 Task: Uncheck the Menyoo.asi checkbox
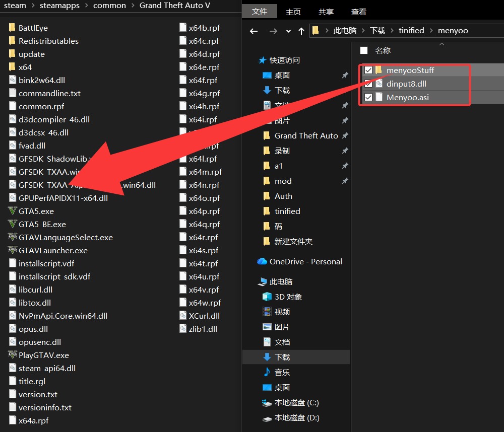[368, 97]
